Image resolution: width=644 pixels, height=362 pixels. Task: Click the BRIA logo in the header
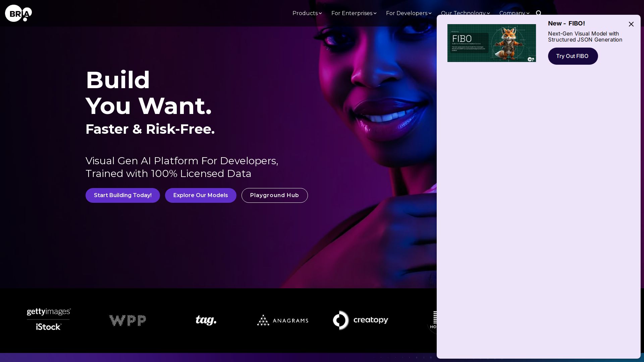click(18, 13)
